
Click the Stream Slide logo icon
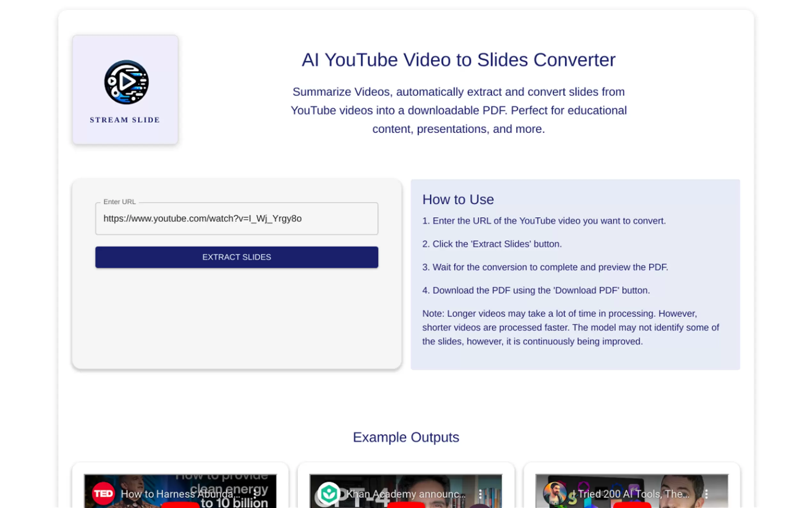(x=126, y=82)
